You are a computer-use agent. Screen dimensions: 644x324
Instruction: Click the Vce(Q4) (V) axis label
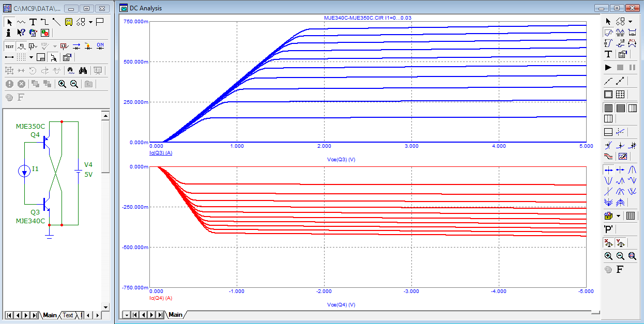pos(341,305)
